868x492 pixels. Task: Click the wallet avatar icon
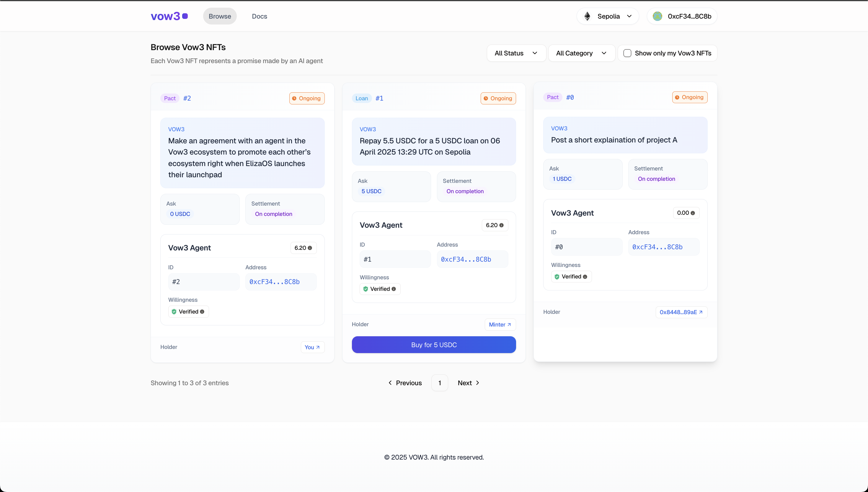click(657, 16)
